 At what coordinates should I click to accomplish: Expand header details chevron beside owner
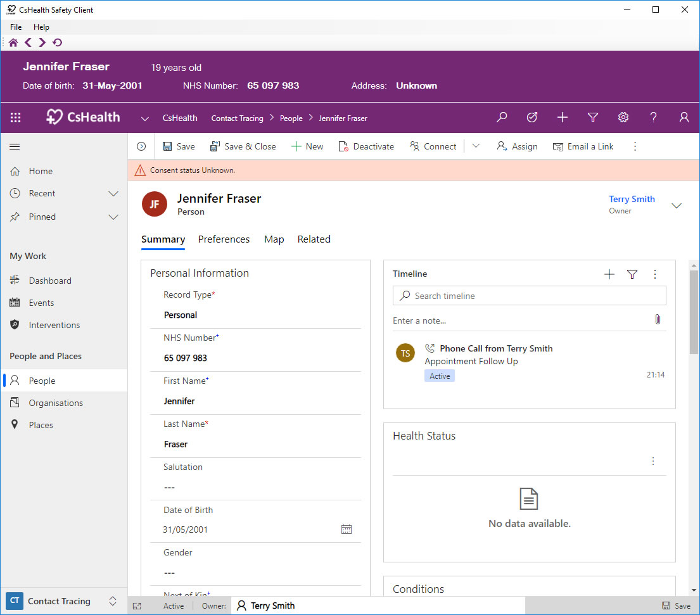coord(676,205)
